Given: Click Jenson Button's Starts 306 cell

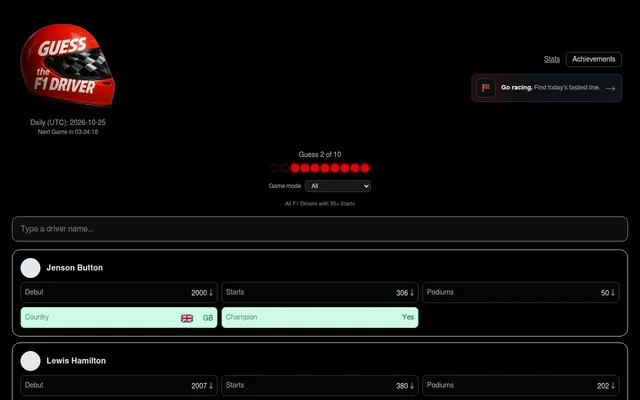Looking at the screenshot, I should coord(320,293).
